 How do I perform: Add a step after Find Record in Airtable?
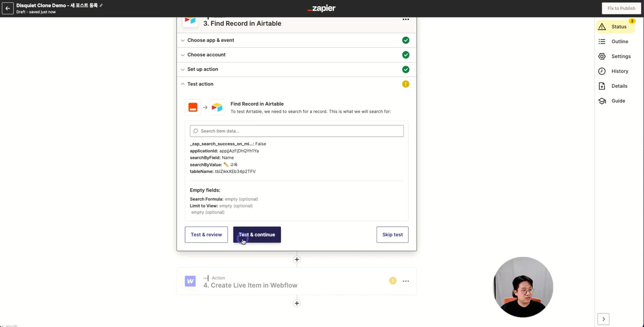297,259
